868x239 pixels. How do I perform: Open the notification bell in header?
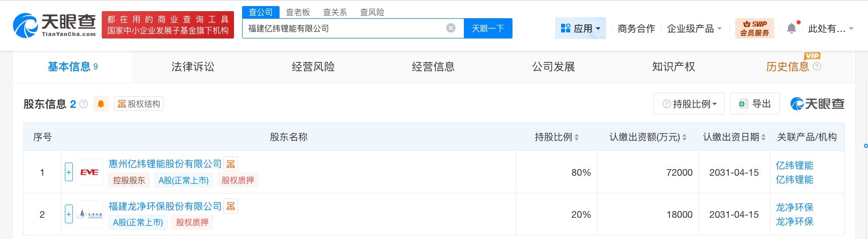tap(792, 28)
